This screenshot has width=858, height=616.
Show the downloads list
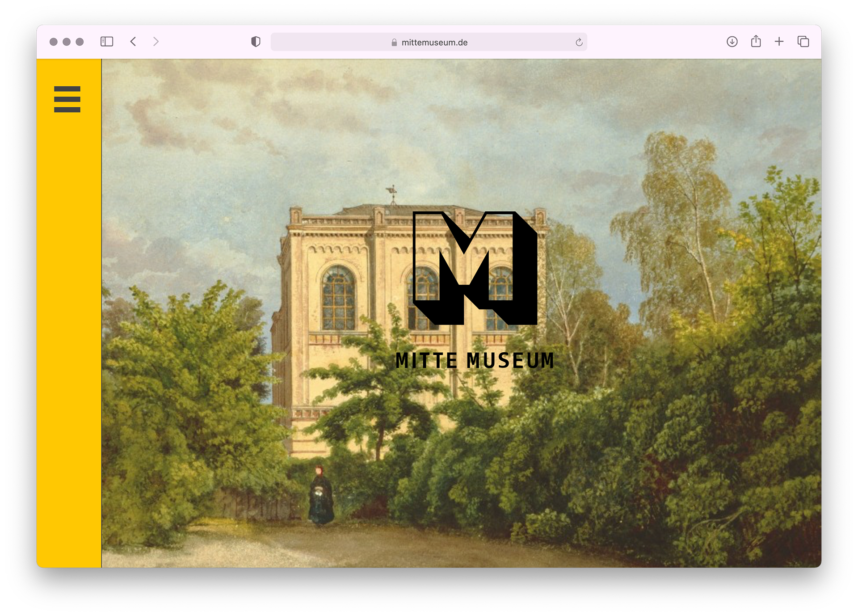coord(732,42)
